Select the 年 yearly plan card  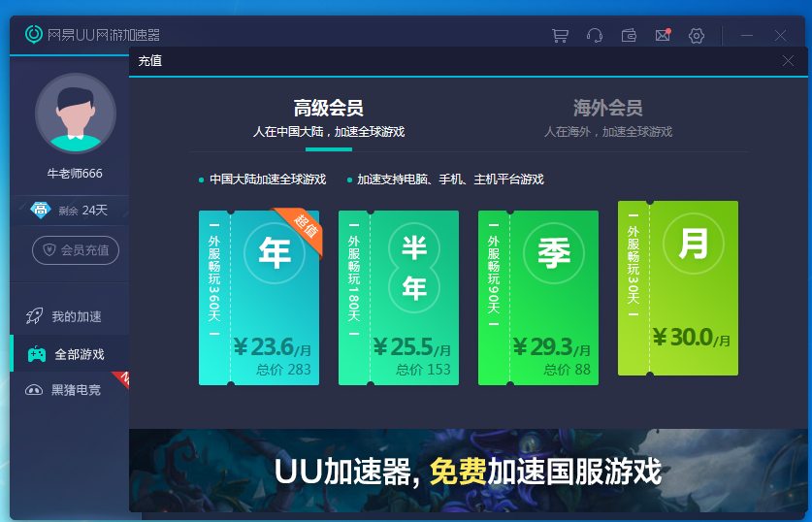click(259, 298)
